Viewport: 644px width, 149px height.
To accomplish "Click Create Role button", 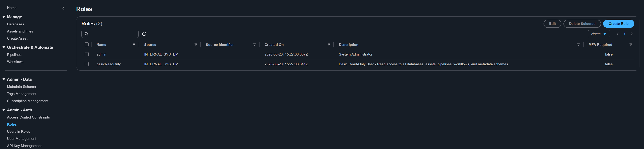I will 619,24.
